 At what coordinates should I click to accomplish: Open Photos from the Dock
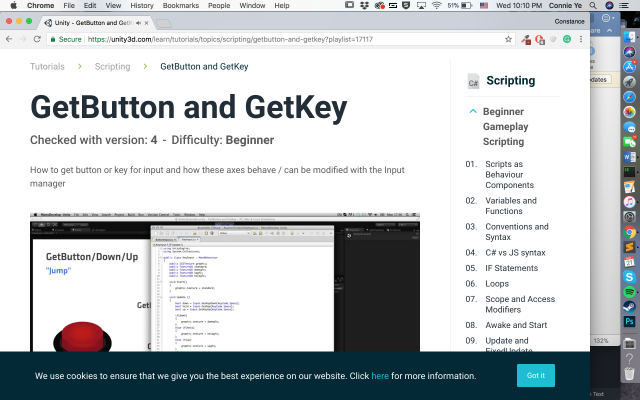[629, 112]
